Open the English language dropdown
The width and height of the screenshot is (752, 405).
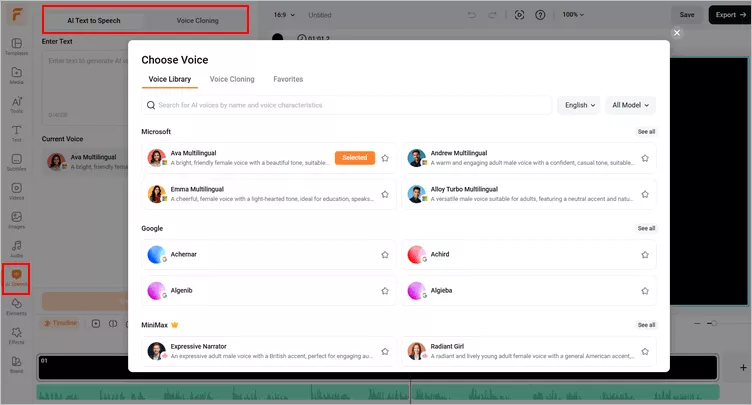pyautogui.click(x=579, y=105)
